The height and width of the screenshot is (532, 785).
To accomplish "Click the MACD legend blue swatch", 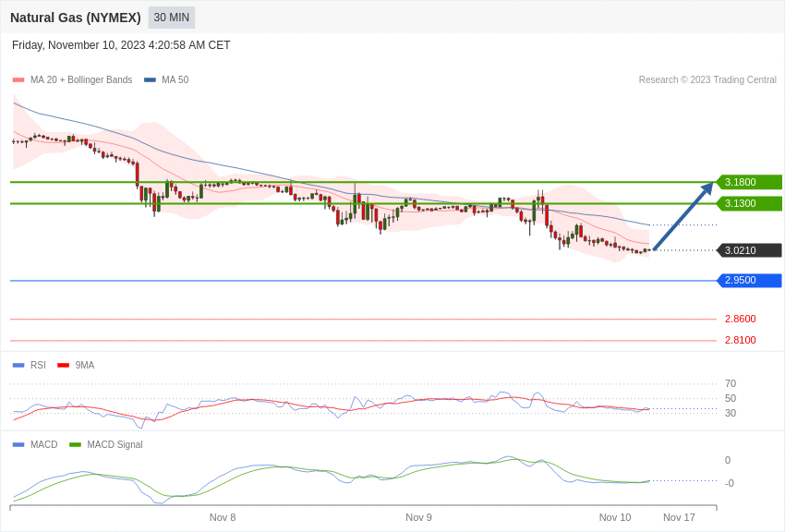I will tap(18, 445).
